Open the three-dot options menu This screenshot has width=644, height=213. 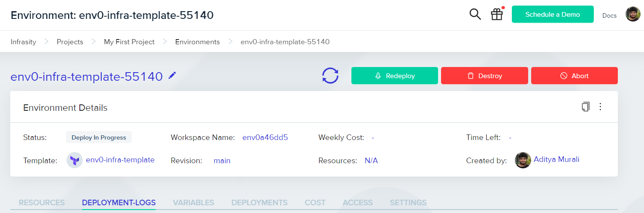(x=600, y=107)
